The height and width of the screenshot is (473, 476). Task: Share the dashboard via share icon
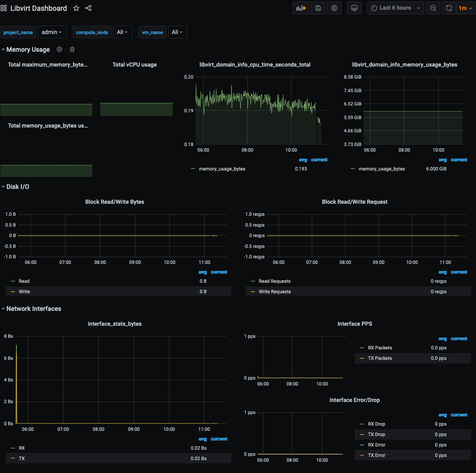click(x=88, y=8)
